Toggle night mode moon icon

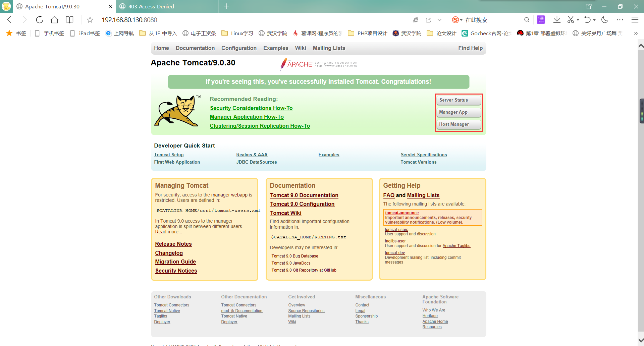click(x=605, y=20)
